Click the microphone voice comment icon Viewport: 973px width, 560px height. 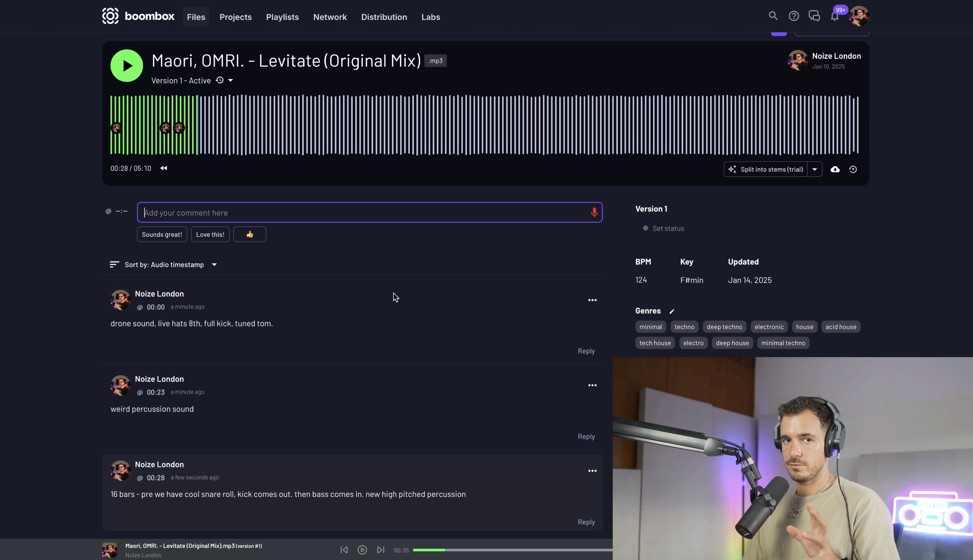[x=594, y=212]
